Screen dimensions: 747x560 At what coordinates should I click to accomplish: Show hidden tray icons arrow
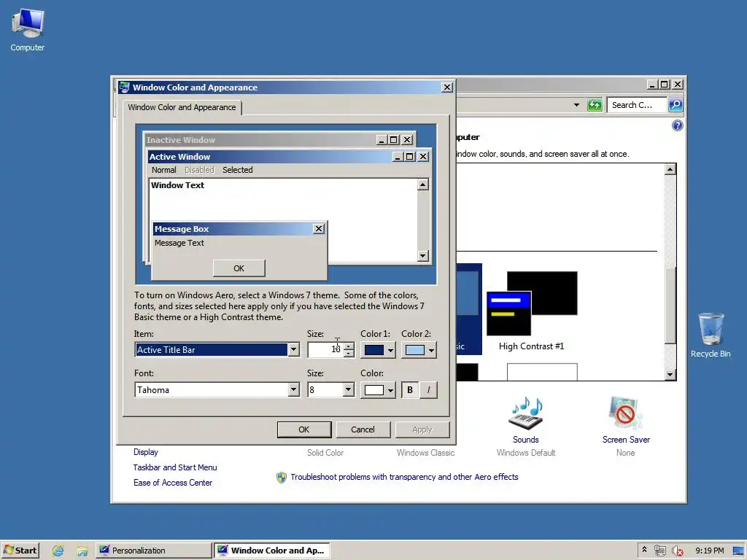645,550
